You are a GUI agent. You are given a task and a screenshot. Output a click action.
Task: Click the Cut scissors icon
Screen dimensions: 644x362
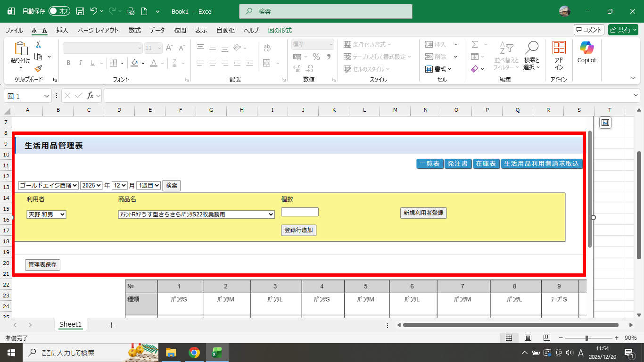click(x=38, y=45)
